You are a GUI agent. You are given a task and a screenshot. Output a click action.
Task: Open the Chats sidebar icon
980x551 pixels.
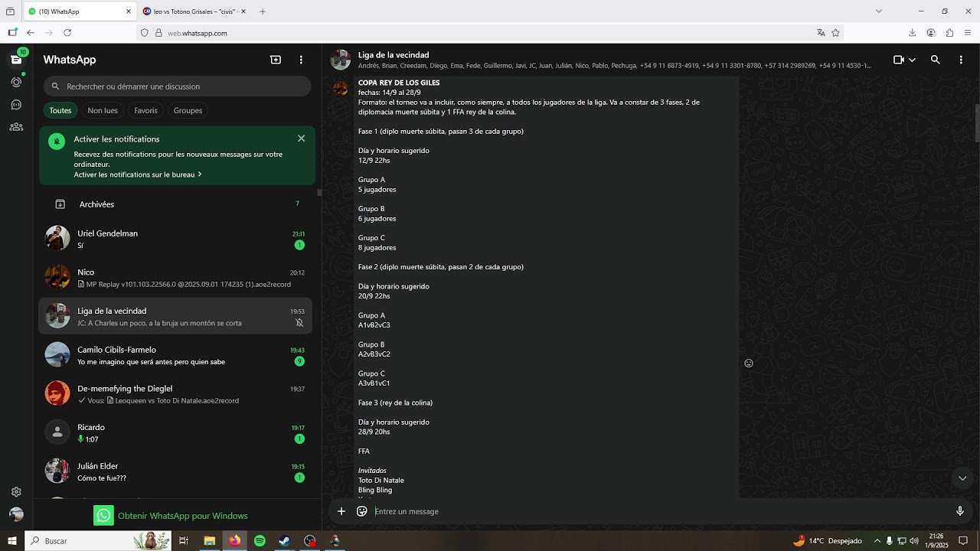(x=16, y=60)
